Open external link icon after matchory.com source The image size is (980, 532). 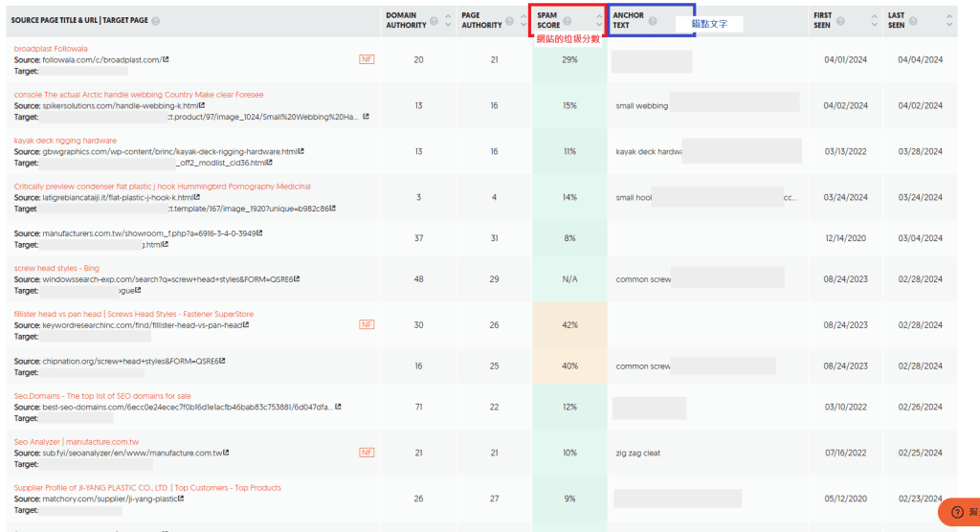(x=181, y=499)
